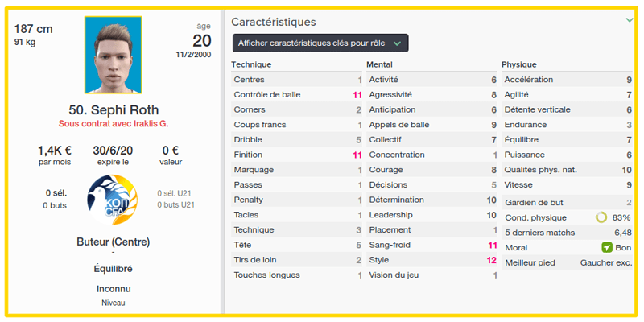The image size is (644, 322).
Task: Click the player name 50. Sephi Roth
Action: click(x=114, y=110)
